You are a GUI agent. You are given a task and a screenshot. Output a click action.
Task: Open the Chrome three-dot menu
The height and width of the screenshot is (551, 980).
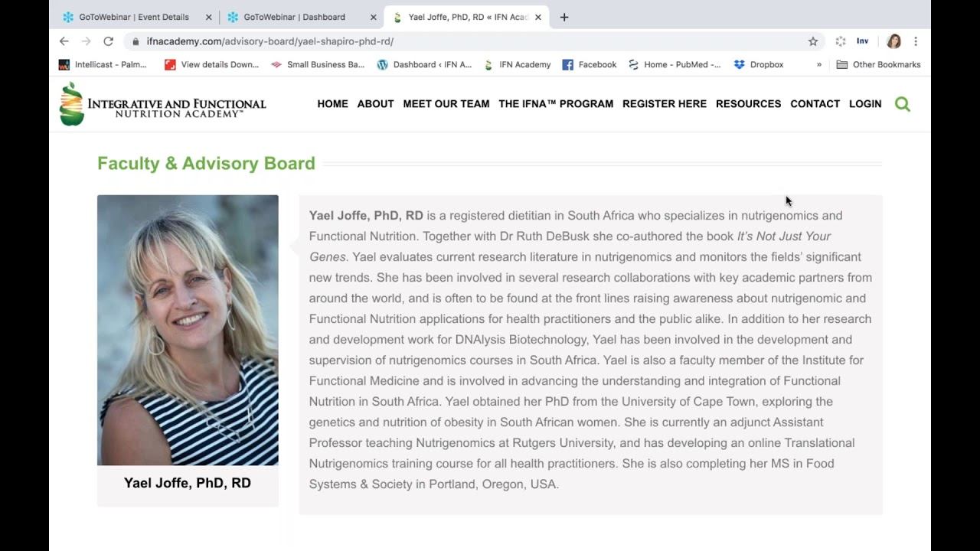(916, 41)
